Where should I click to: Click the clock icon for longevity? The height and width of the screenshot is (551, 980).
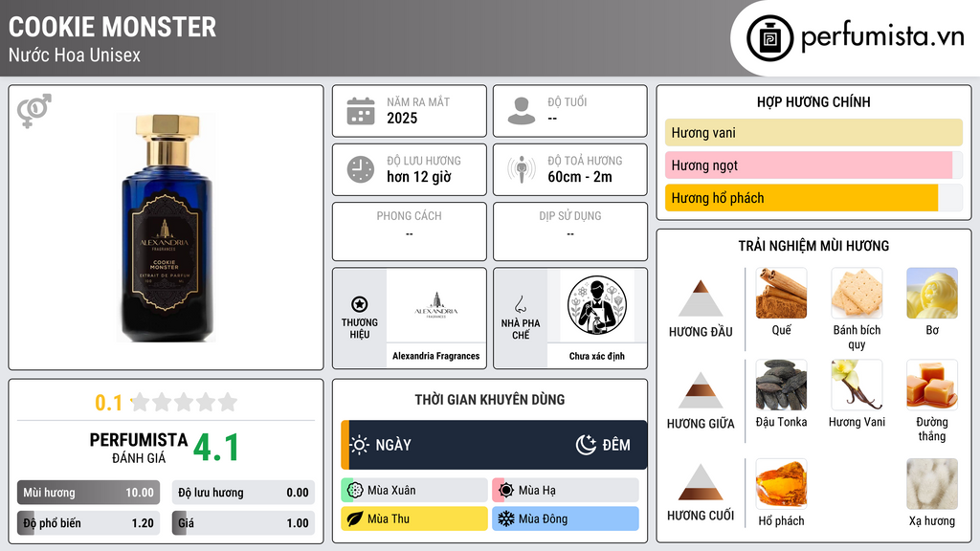pos(361,169)
